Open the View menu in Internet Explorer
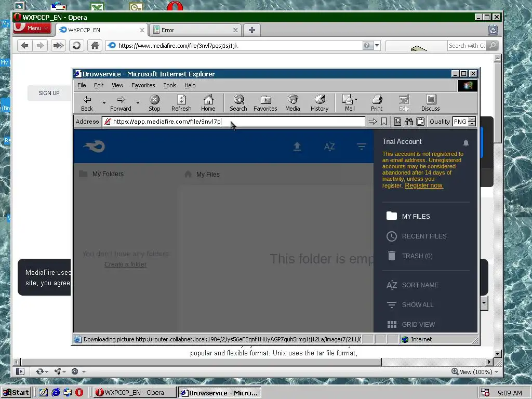 pyautogui.click(x=118, y=85)
